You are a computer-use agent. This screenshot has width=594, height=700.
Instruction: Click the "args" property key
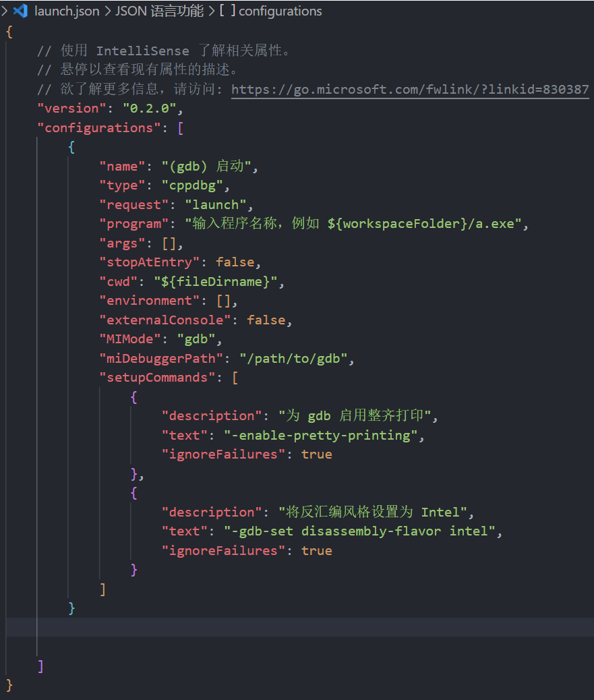click(x=122, y=243)
